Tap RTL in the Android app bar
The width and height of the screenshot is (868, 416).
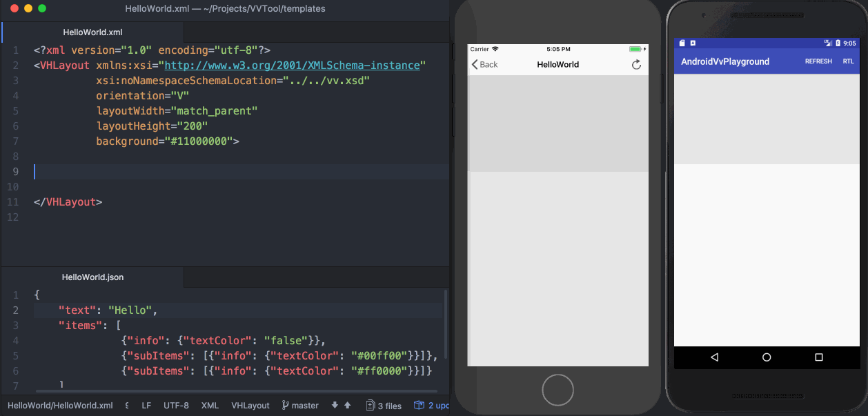(x=848, y=61)
